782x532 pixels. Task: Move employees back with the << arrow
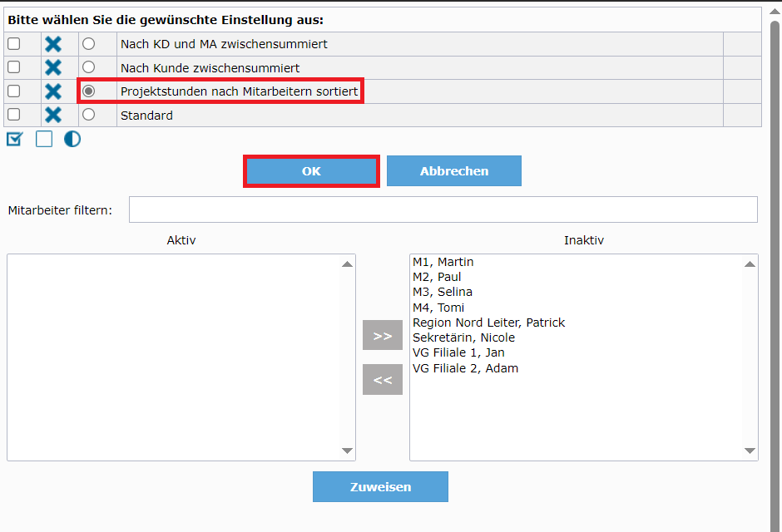382,379
